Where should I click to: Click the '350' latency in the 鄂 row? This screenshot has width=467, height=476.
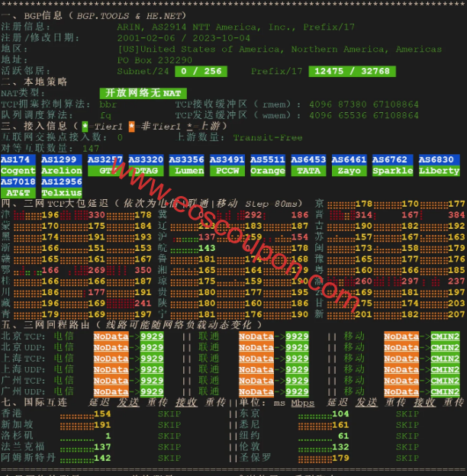143,270
